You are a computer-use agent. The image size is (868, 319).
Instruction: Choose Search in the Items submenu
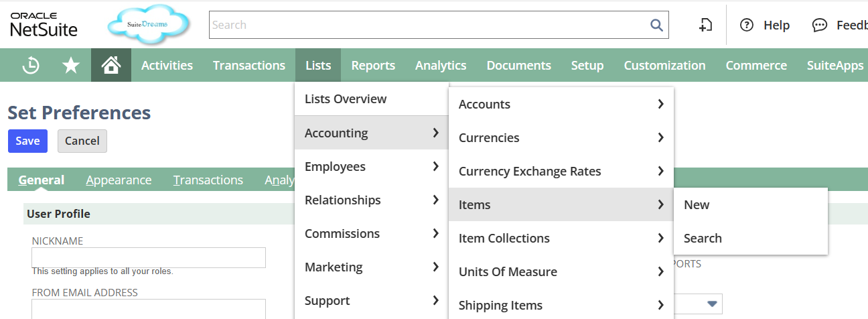tap(703, 238)
